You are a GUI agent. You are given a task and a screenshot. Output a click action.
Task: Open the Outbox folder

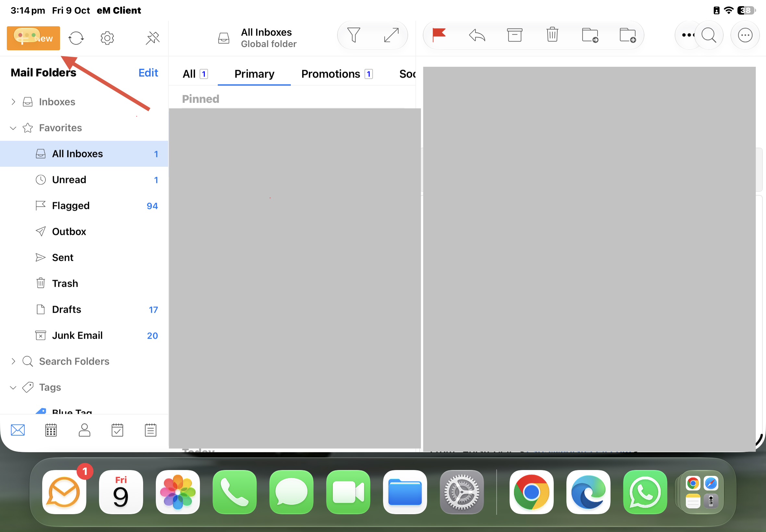(x=84, y=232)
